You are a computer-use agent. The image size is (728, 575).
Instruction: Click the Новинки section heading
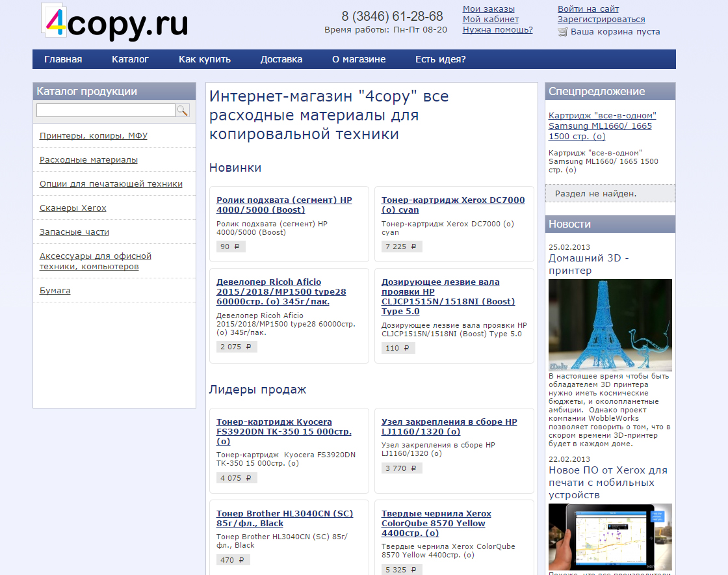235,168
